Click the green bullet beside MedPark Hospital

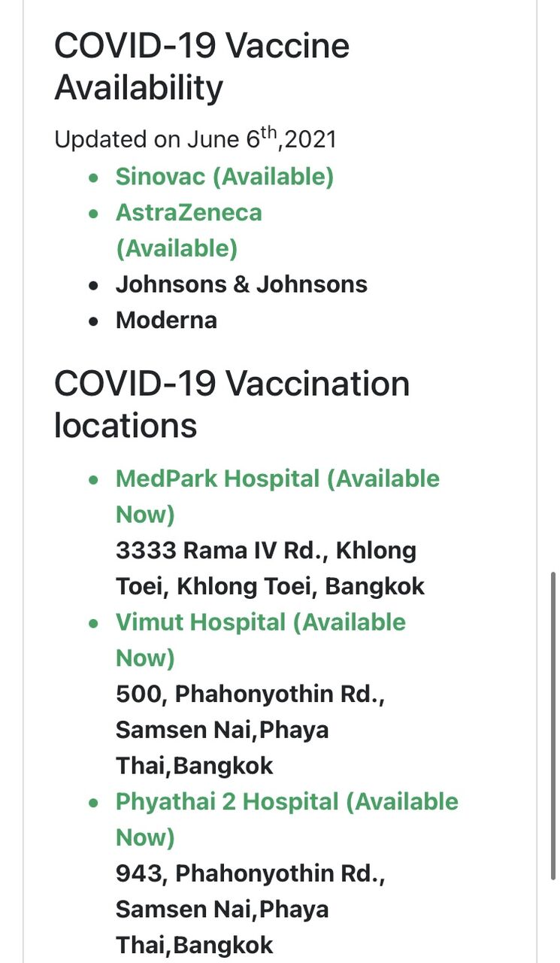click(x=93, y=479)
